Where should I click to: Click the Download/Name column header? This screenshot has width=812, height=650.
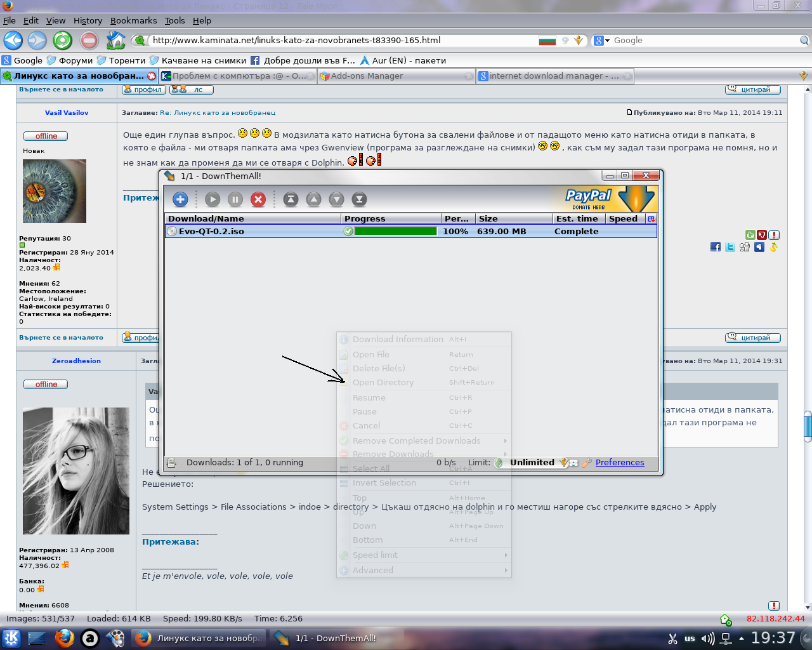pyautogui.click(x=252, y=218)
